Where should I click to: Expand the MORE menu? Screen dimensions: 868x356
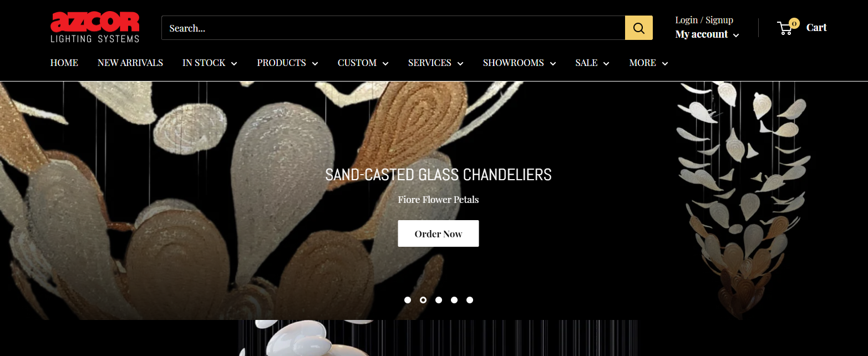coord(648,63)
